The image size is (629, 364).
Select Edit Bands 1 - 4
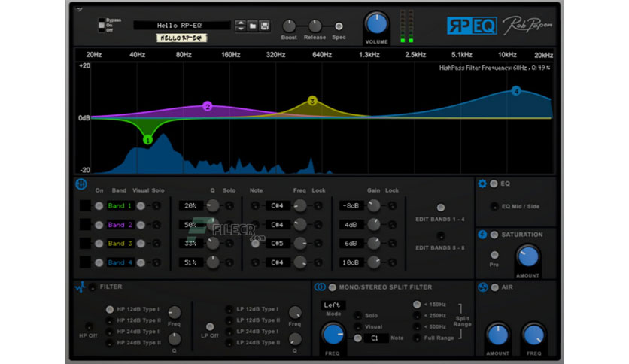tap(441, 208)
